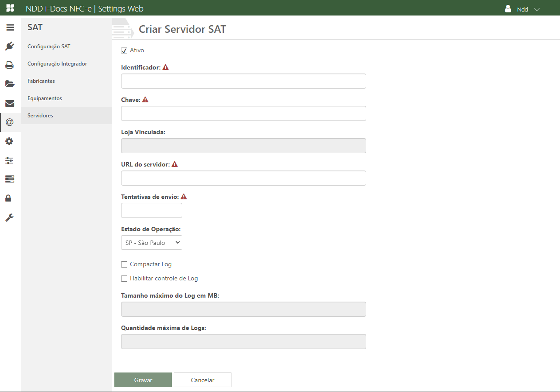
Task: Enable the Compactar Log checkbox
Action: click(x=124, y=264)
